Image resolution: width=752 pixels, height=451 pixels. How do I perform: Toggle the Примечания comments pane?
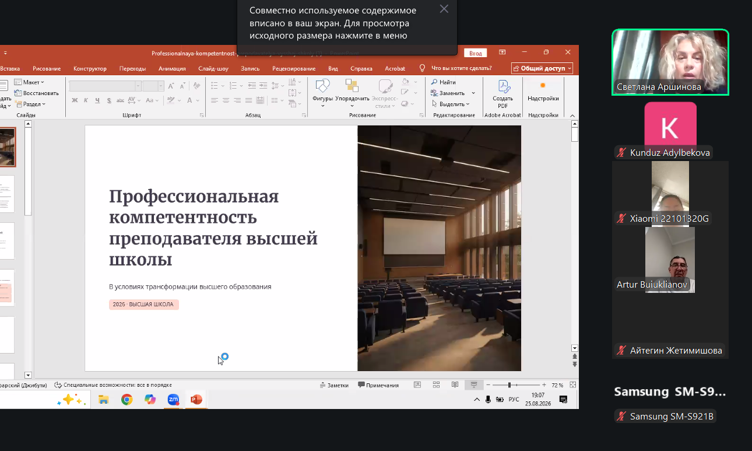(x=378, y=385)
